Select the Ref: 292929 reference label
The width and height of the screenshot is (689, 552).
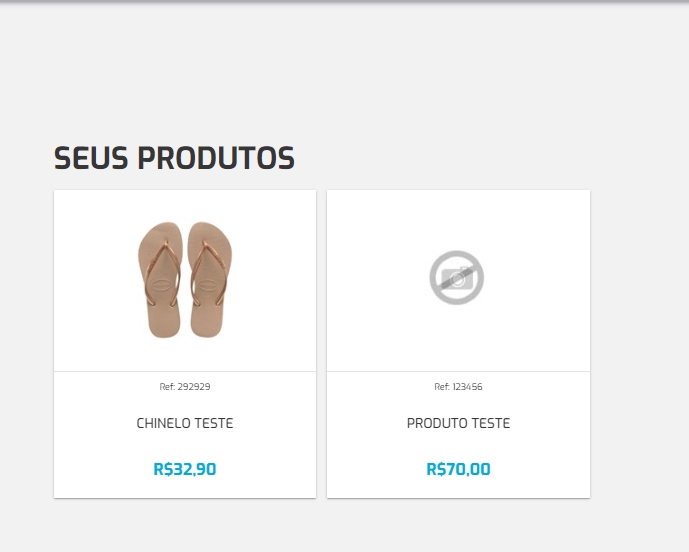185,387
